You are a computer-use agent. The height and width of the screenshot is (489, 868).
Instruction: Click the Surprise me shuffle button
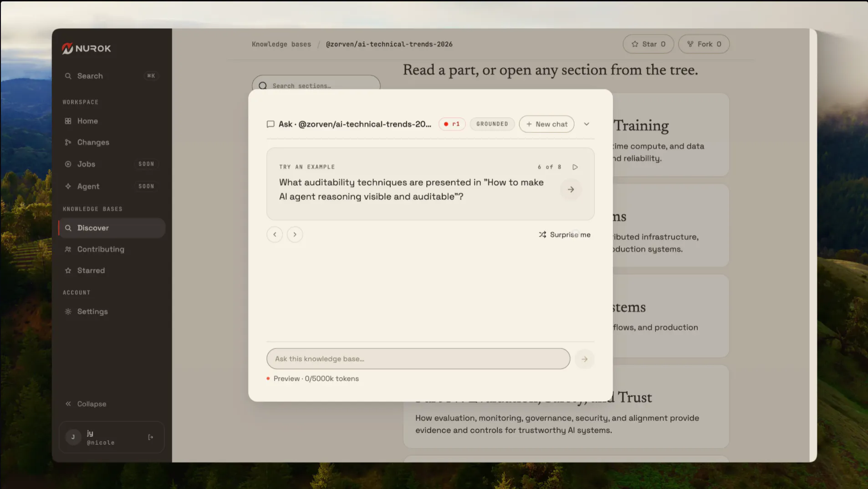(565, 235)
